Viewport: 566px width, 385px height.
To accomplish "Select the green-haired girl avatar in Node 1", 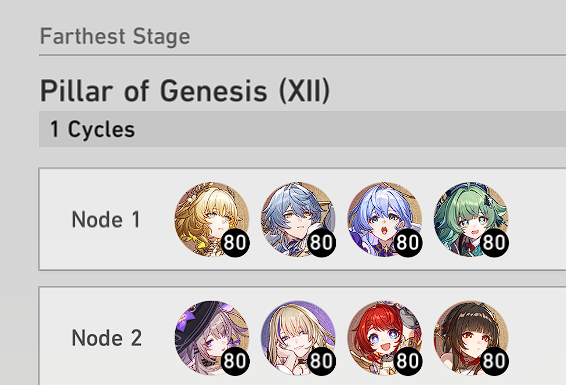I will (471, 219).
